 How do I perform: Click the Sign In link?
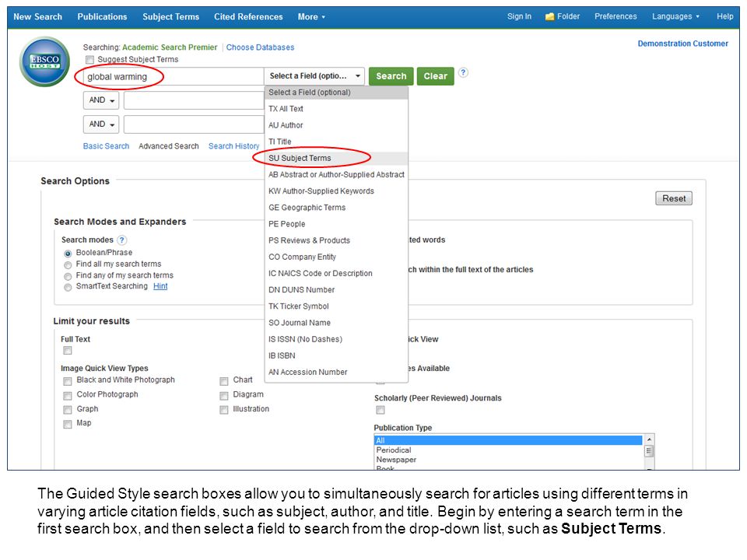[519, 16]
